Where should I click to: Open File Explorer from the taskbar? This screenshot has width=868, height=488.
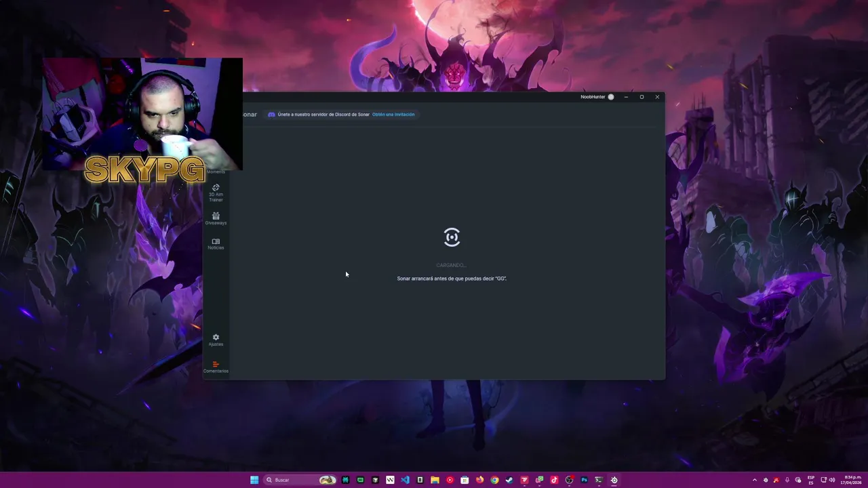[435, 480]
